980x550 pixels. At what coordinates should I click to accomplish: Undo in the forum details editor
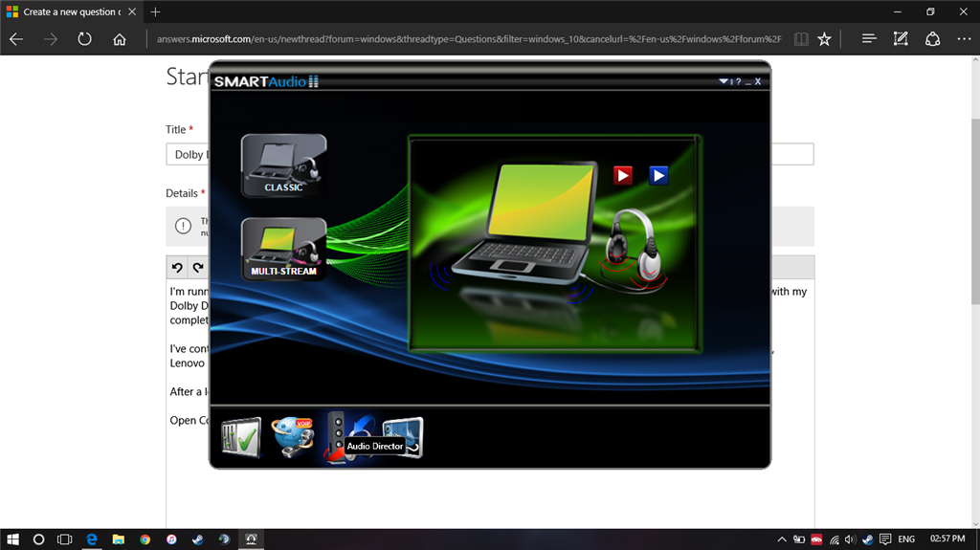(177, 268)
